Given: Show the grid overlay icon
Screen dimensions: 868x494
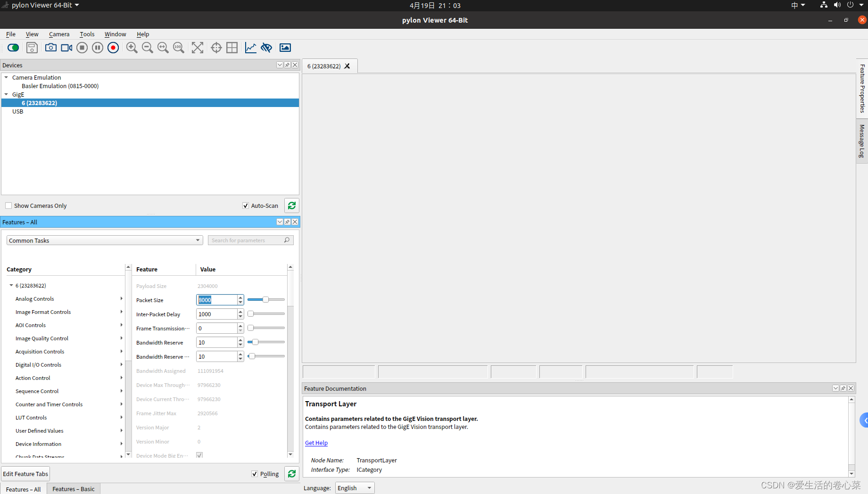Looking at the screenshot, I should 232,48.
